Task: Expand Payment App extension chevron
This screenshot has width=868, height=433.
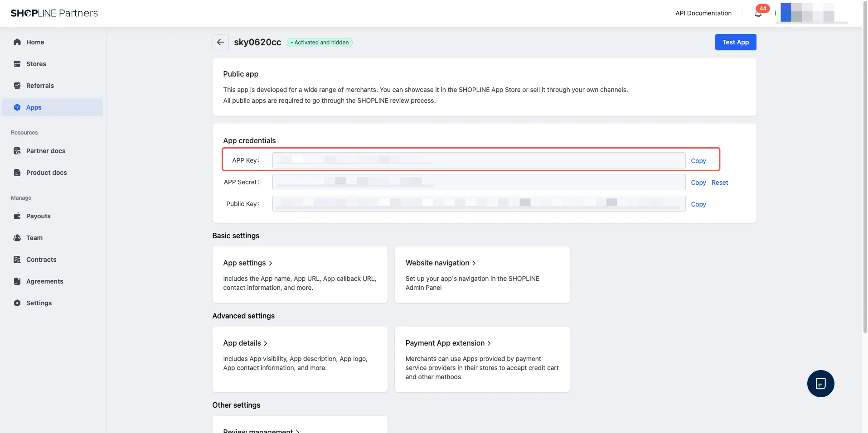Action: point(489,343)
